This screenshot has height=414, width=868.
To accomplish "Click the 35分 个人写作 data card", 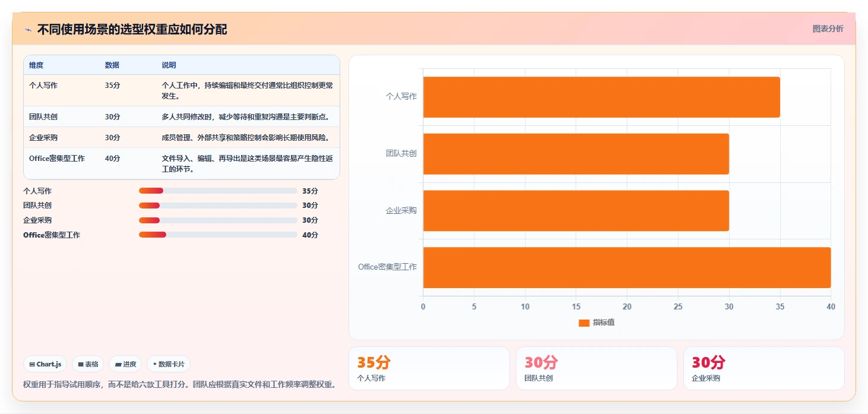I will tap(429, 368).
